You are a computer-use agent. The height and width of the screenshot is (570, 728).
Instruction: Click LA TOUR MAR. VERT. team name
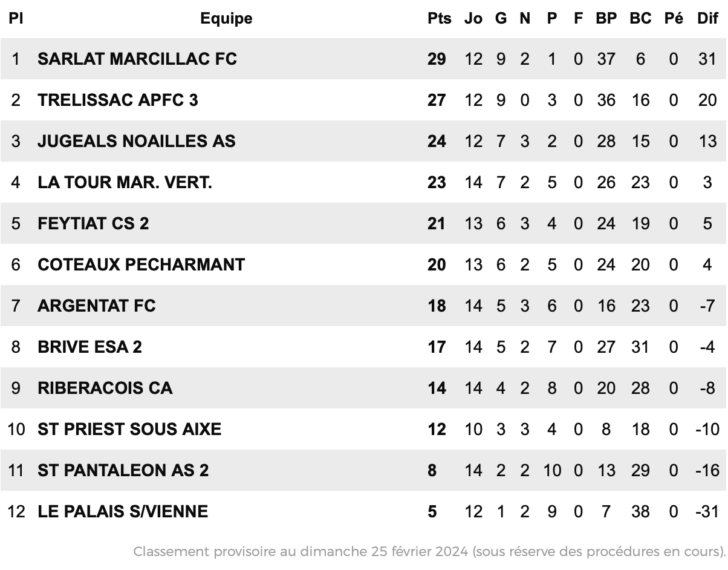(x=125, y=182)
